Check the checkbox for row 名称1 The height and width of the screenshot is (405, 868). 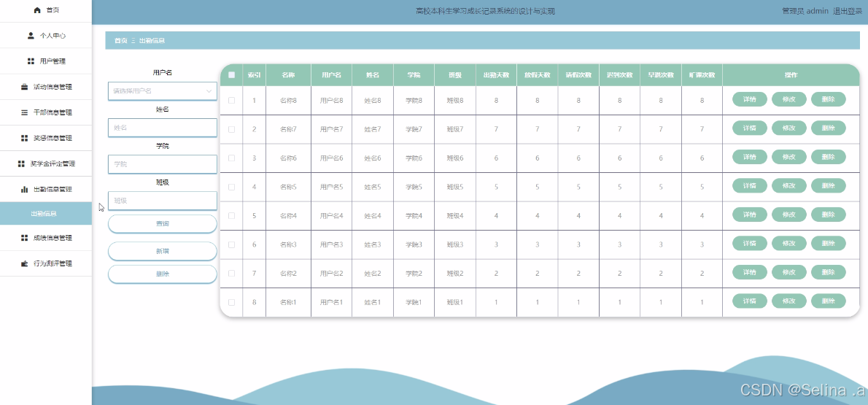click(231, 302)
